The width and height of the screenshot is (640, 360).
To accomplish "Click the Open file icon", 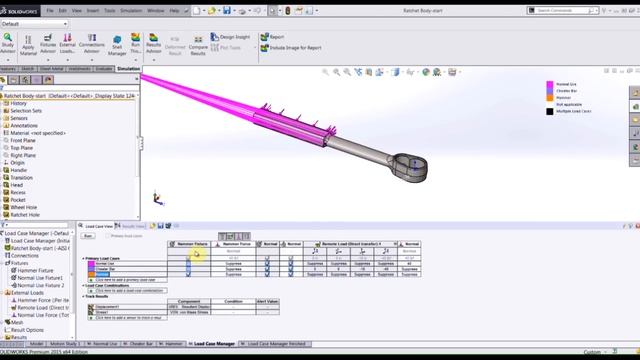I will point(211,11).
